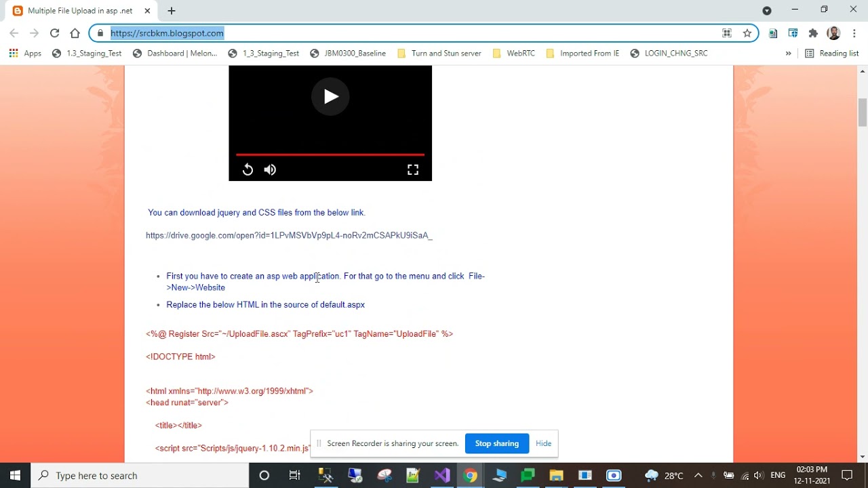The height and width of the screenshot is (488, 868).
Task: Click the page's vertical scrollbar thumb
Action: pos(863,113)
